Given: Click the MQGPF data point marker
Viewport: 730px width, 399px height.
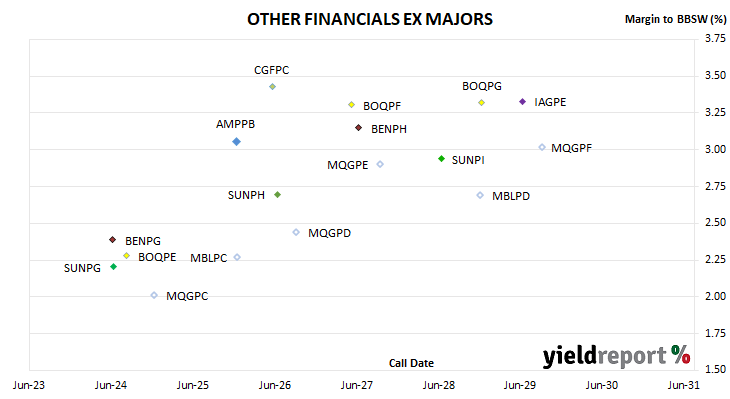Looking at the screenshot, I should (542, 147).
